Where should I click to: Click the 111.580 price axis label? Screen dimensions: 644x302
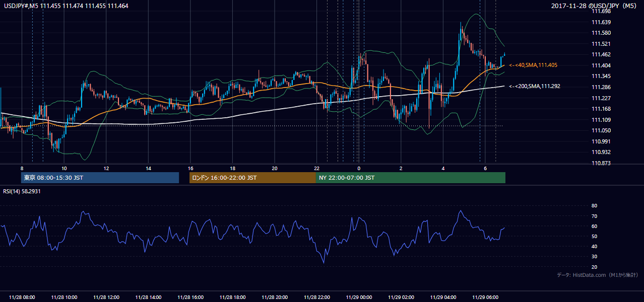[x=601, y=33]
